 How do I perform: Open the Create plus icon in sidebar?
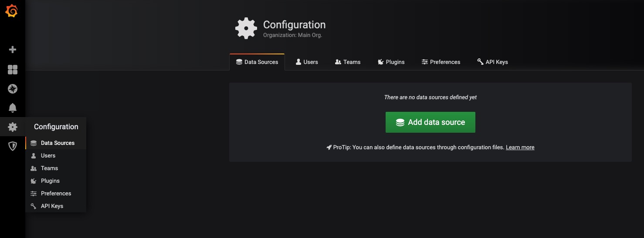pos(13,50)
